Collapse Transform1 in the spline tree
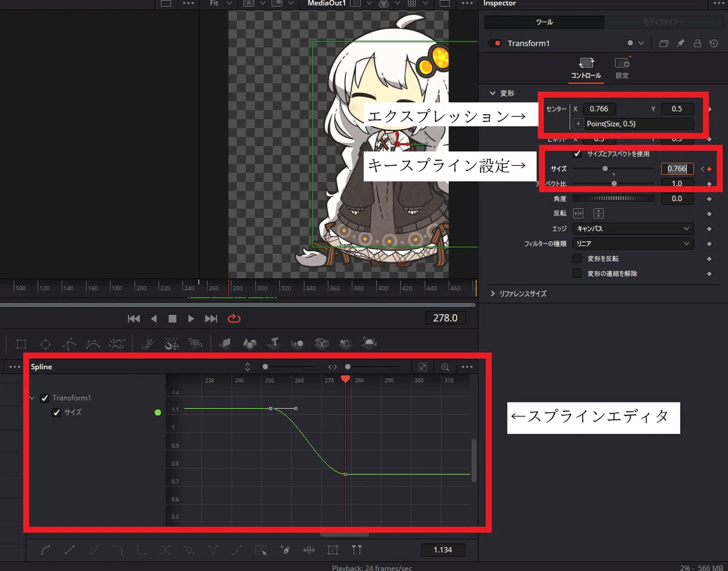Screen dimensions: 728x571 point(32,398)
